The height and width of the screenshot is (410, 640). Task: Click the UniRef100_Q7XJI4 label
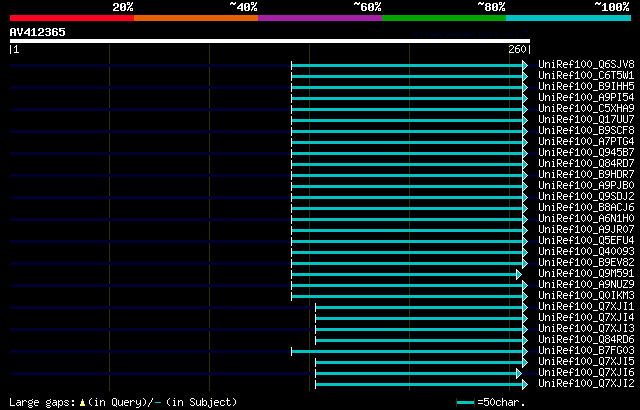point(586,318)
